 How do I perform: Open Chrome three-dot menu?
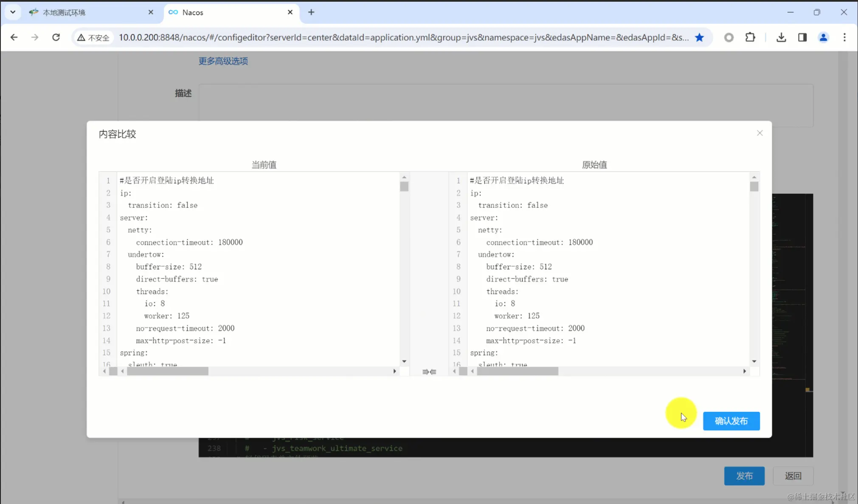pos(844,37)
